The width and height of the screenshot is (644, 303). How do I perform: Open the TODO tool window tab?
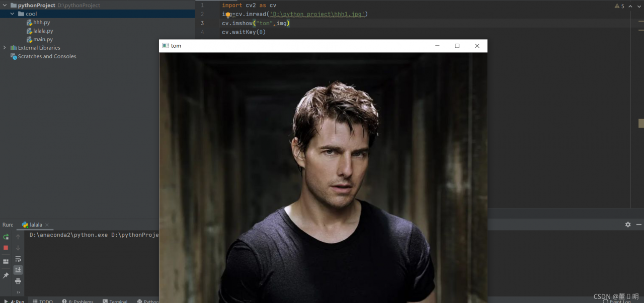tap(42, 301)
